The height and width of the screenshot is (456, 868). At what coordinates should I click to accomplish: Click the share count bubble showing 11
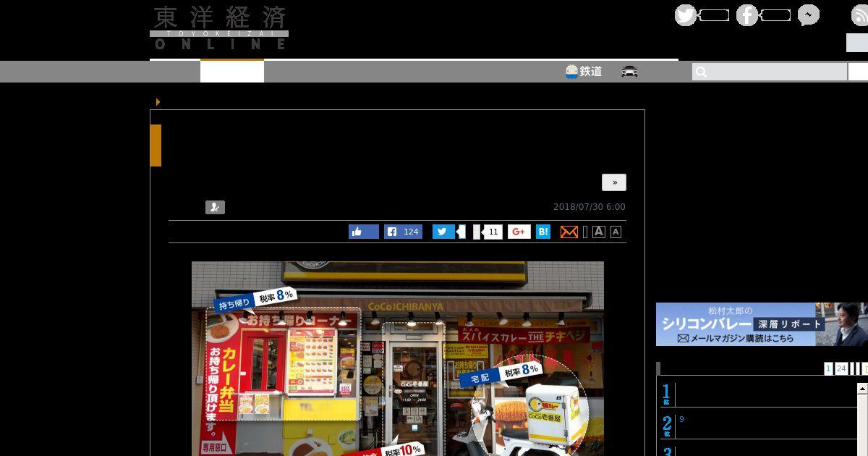coord(493,232)
